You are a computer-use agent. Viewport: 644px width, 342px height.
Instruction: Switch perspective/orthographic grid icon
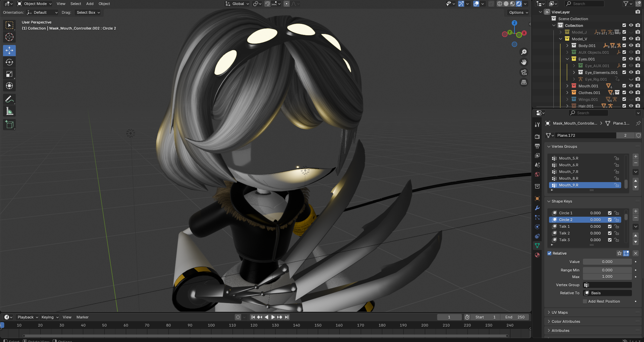pos(524,82)
